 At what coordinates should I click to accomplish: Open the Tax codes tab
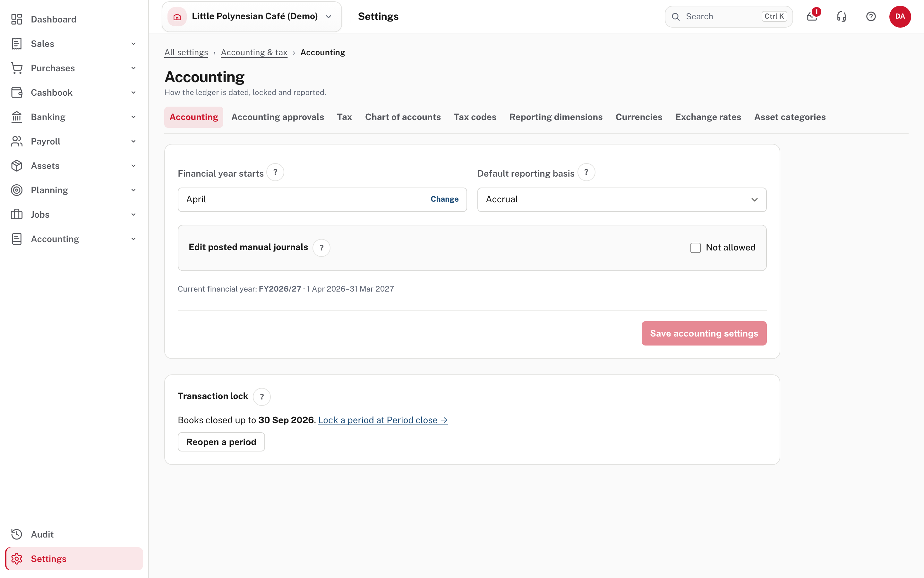coord(475,117)
